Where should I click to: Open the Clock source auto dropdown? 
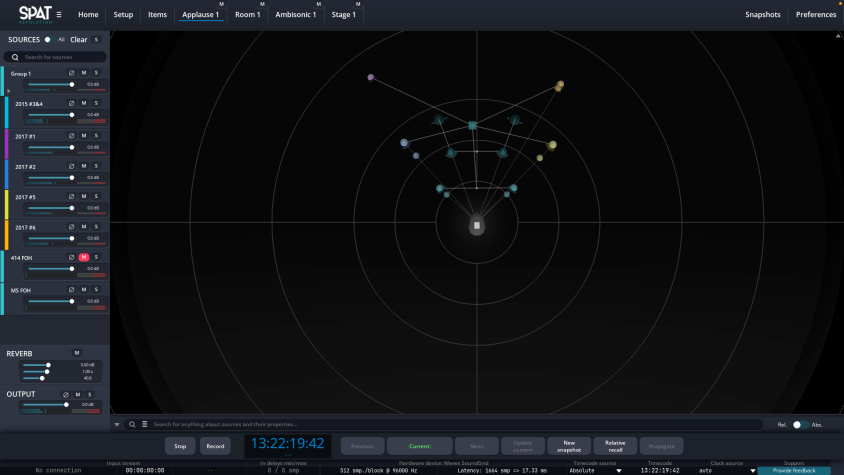[x=727, y=471]
